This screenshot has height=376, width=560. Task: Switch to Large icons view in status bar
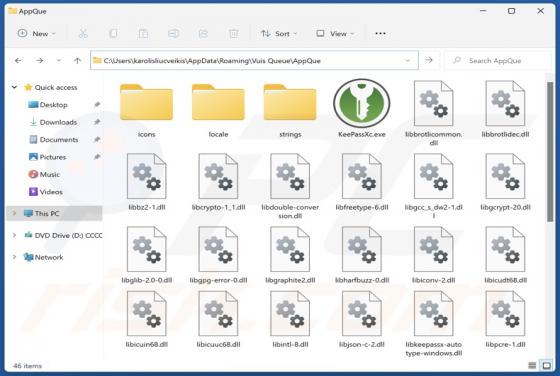point(546,365)
